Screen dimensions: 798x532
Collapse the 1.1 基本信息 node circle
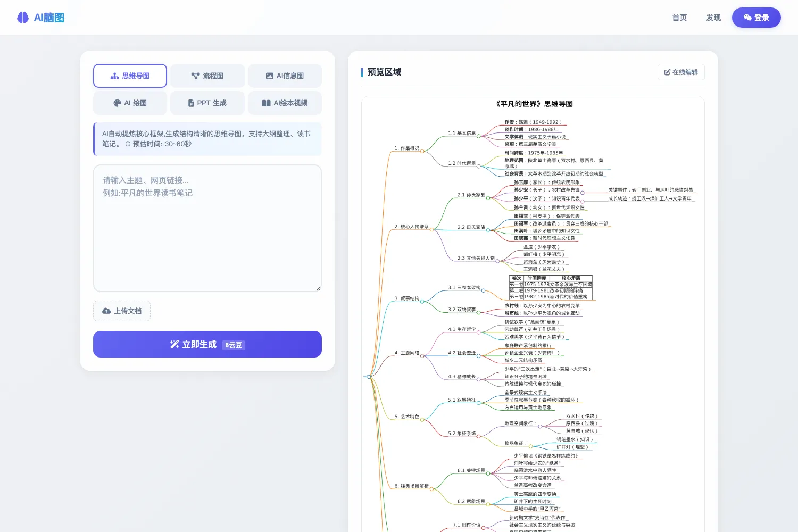pyautogui.click(x=478, y=136)
